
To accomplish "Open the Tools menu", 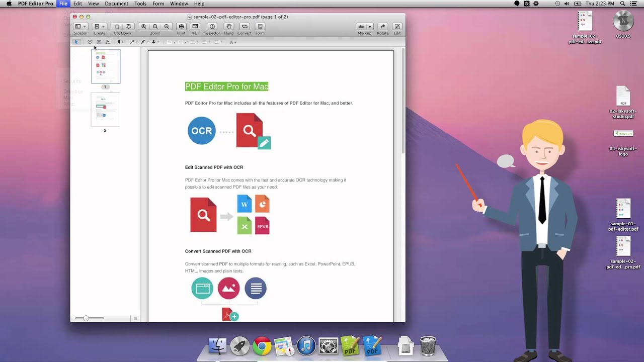I will point(140,4).
